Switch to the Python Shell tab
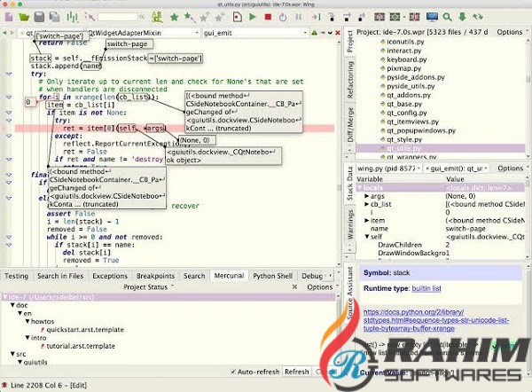 [x=272, y=276]
